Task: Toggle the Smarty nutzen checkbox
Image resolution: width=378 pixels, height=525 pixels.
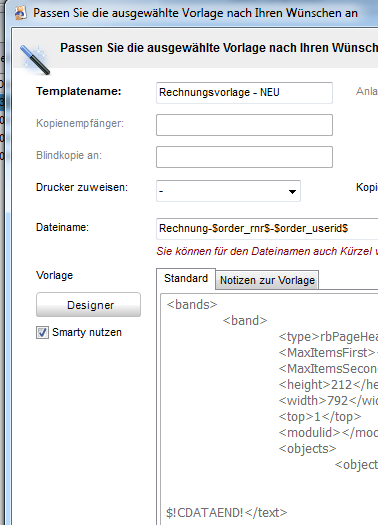Action: click(x=42, y=332)
